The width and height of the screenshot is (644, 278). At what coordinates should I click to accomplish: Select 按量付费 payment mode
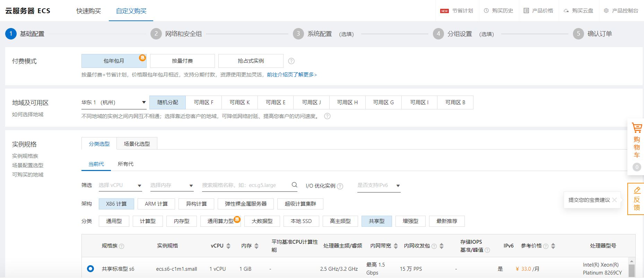[x=182, y=61]
